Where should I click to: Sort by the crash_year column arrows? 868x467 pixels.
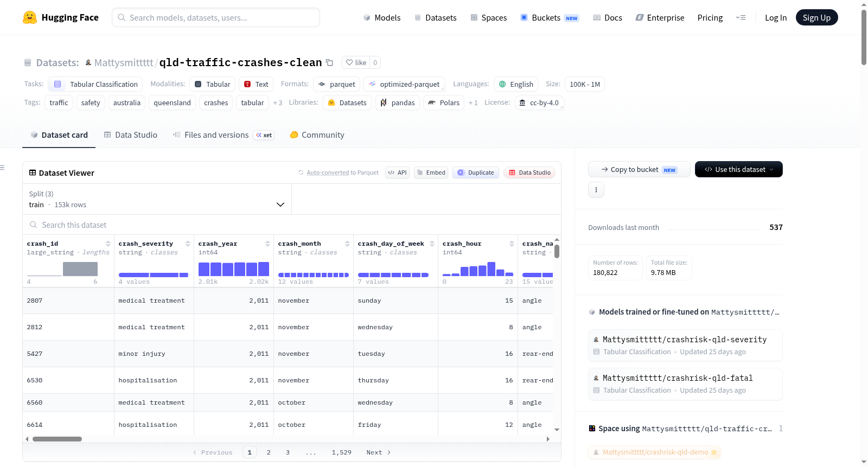pos(267,244)
